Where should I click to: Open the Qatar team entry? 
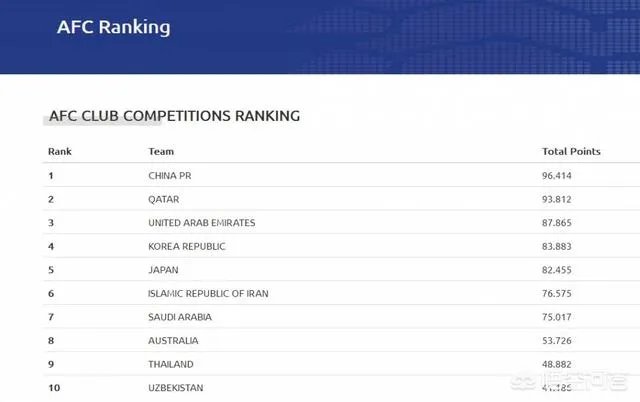click(165, 199)
